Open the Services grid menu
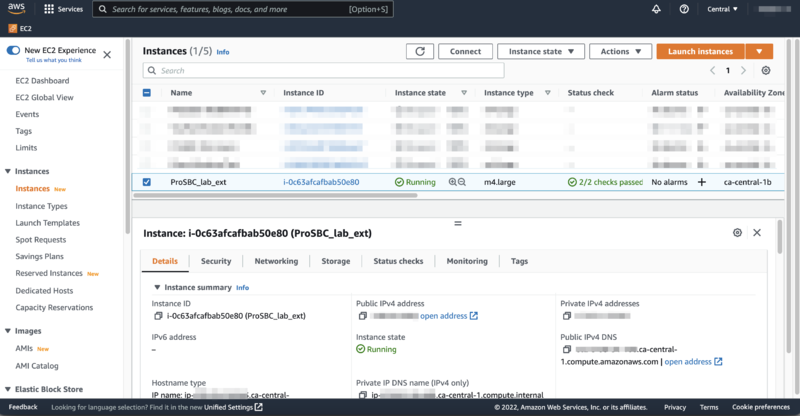 coord(63,9)
